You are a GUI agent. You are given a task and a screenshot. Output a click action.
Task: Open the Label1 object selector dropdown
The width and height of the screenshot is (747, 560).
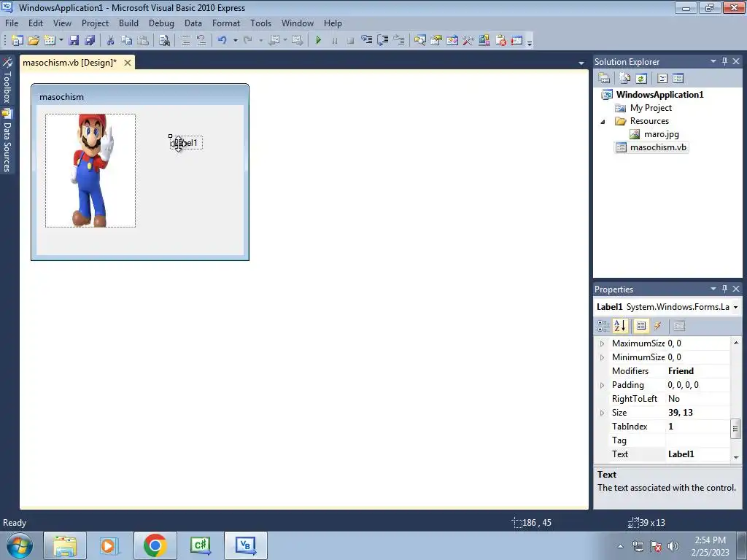coord(735,307)
